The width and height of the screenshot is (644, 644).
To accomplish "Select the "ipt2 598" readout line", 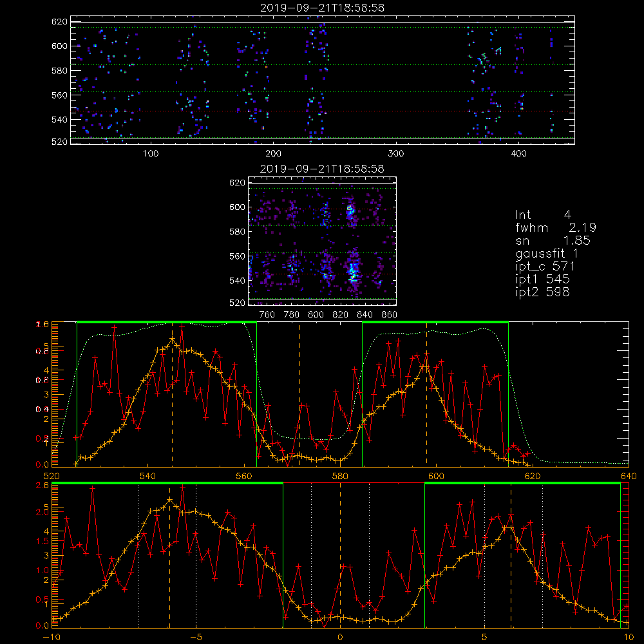I will [x=542, y=292].
